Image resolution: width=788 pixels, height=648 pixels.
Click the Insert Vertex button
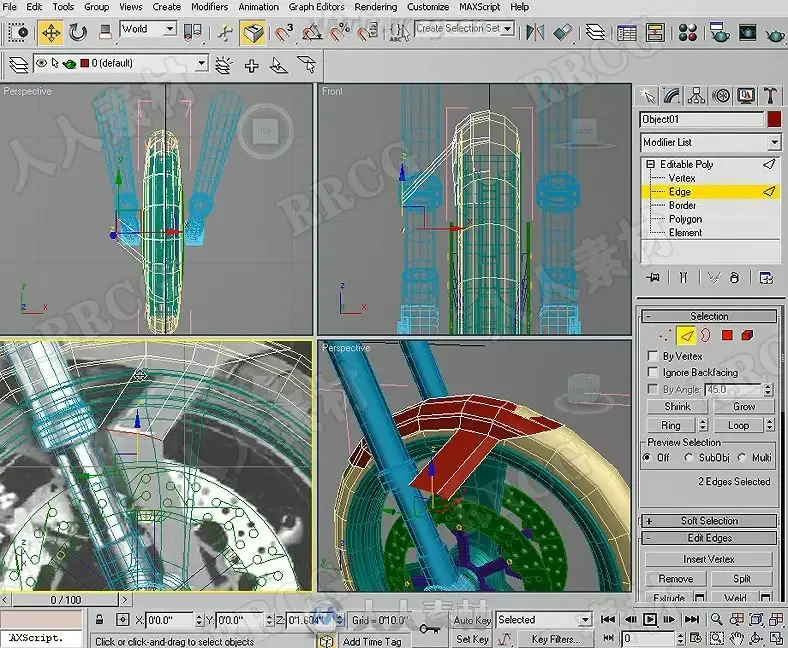[x=709, y=559]
